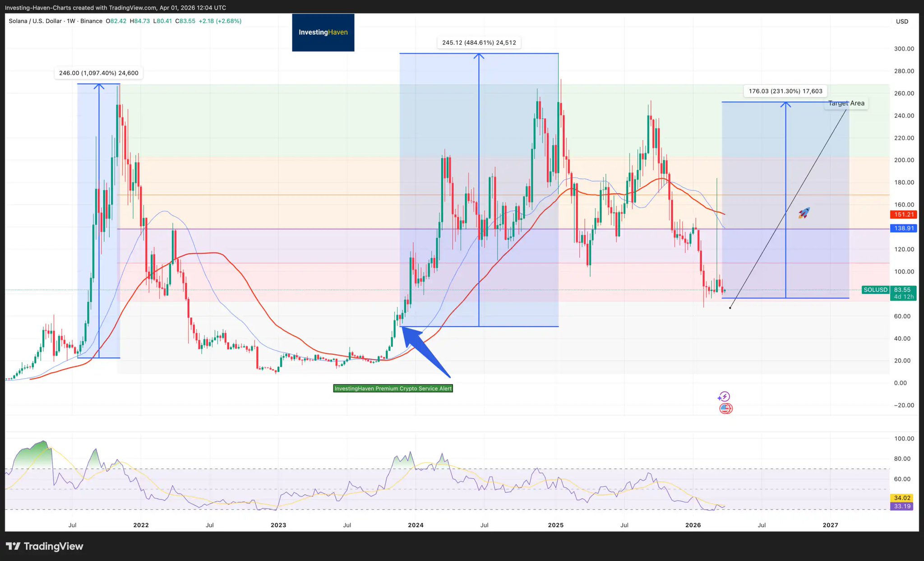Click the red 151.21 moving average label
The width and height of the screenshot is (924, 561).
[x=904, y=215]
